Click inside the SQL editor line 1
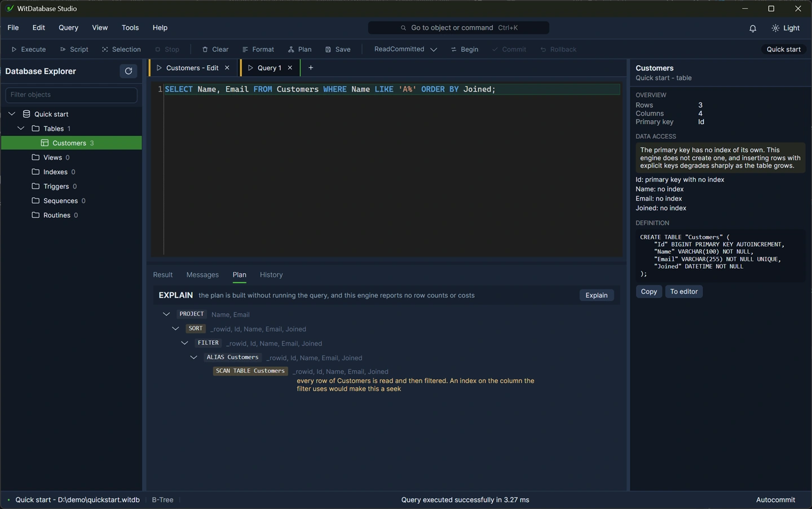The image size is (812, 509). click(392, 89)
